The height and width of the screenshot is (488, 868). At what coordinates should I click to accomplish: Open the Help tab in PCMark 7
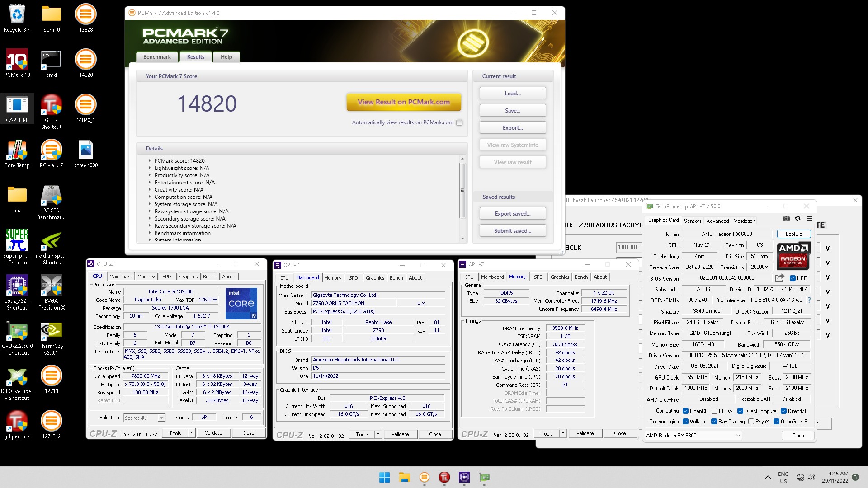[x=226, y=57]
